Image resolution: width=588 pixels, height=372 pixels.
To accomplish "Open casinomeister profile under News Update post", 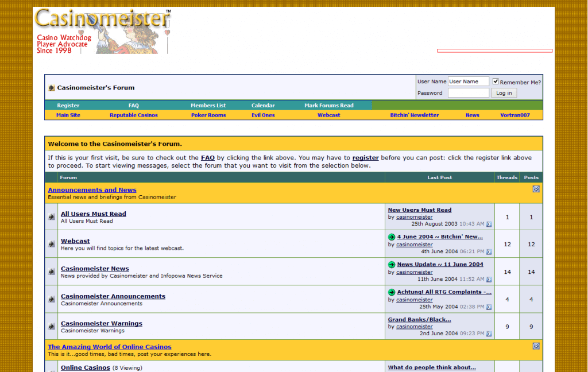I will click(x=415, y=272).
